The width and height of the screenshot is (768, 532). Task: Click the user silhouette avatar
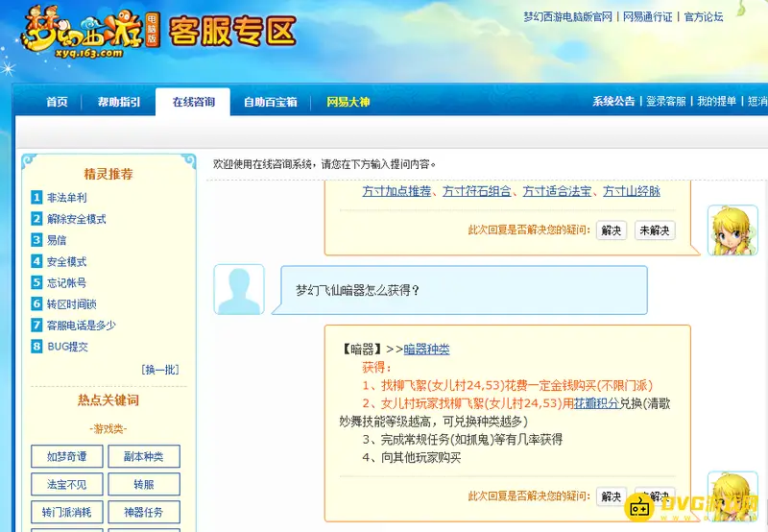coord(239,289)
